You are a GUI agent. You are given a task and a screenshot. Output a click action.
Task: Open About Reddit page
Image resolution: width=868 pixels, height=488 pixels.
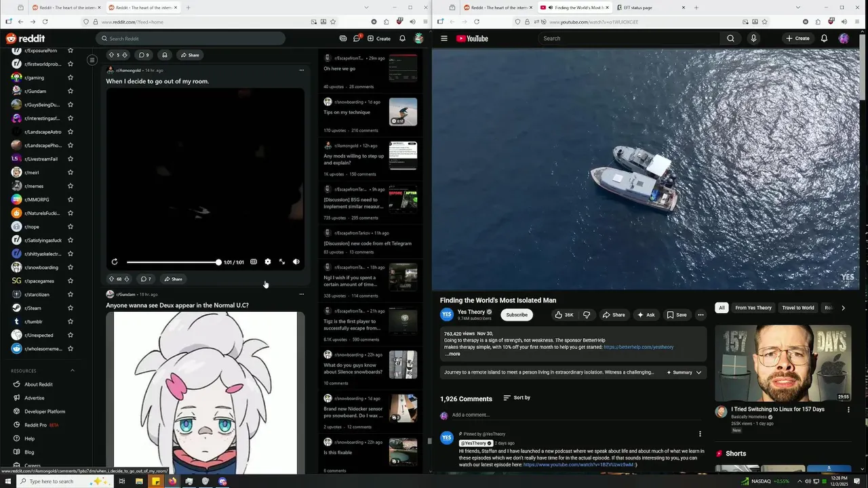click(x=39, y=384)
